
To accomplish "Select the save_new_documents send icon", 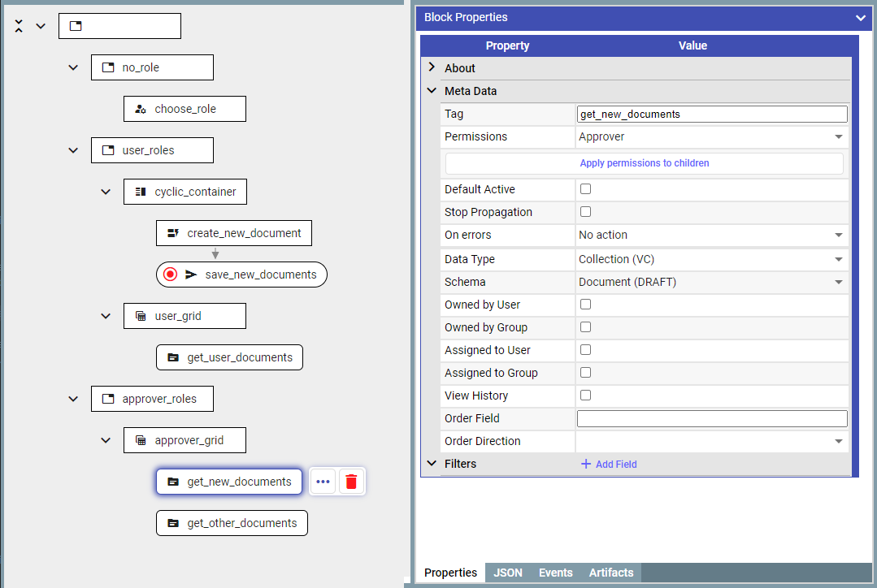I will (191, 275).
